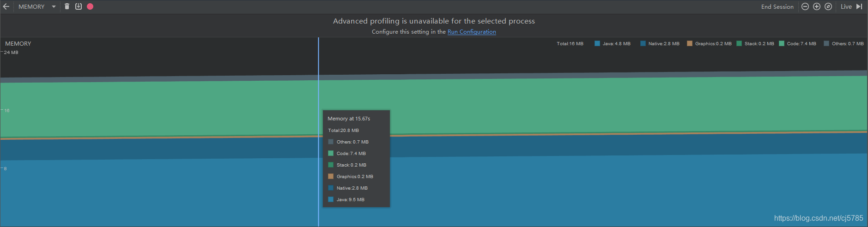The height and width of the screenshot is (227, 868).
Task: Jump to live with the skip-to-end icon
Action: point(859,6)
